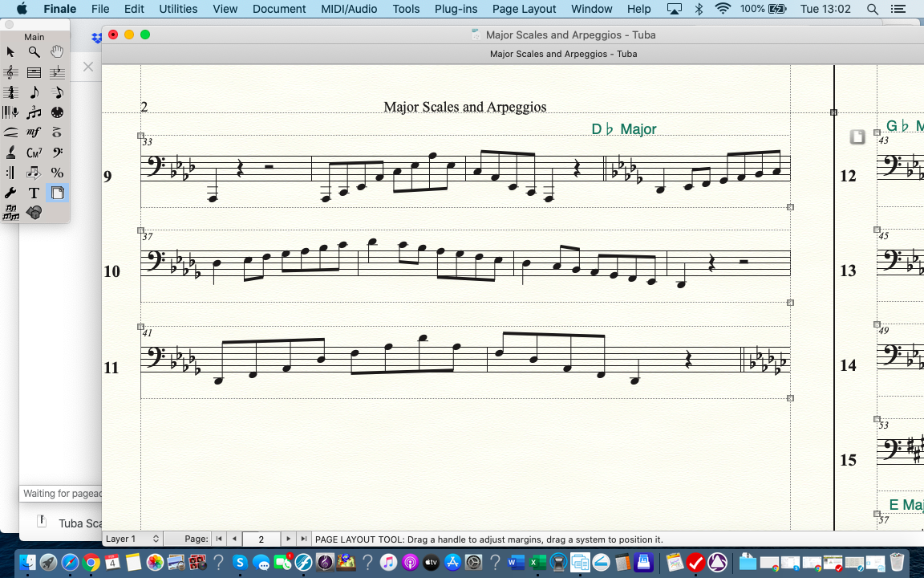Choose the Clef tool

pyautogui.click(x=57, y=153)
